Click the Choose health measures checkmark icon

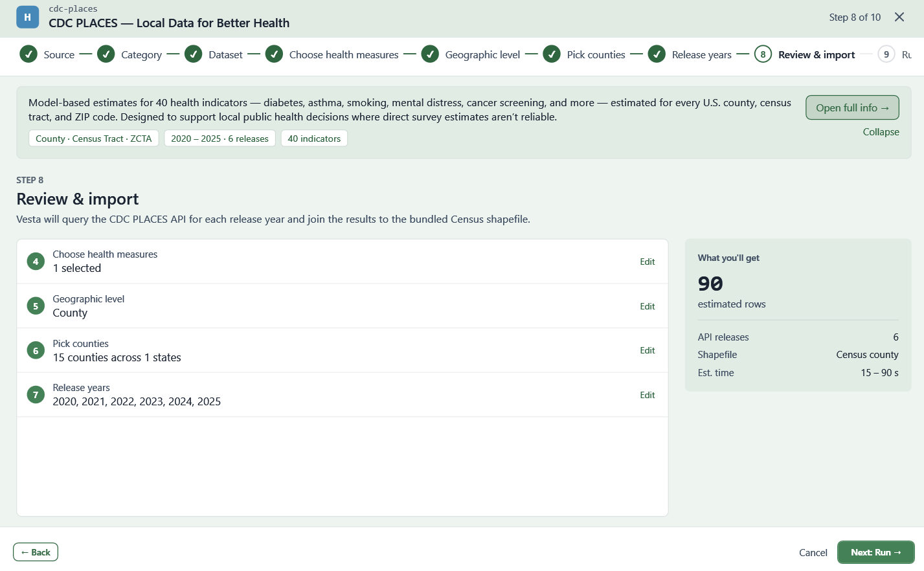pyautogui.click(x=274, y=54)
